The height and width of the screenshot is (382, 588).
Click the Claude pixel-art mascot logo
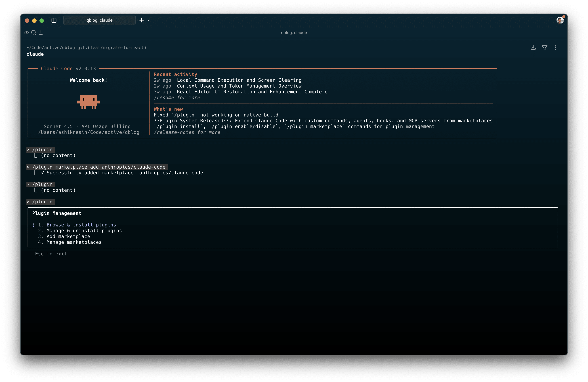point(89,102)
